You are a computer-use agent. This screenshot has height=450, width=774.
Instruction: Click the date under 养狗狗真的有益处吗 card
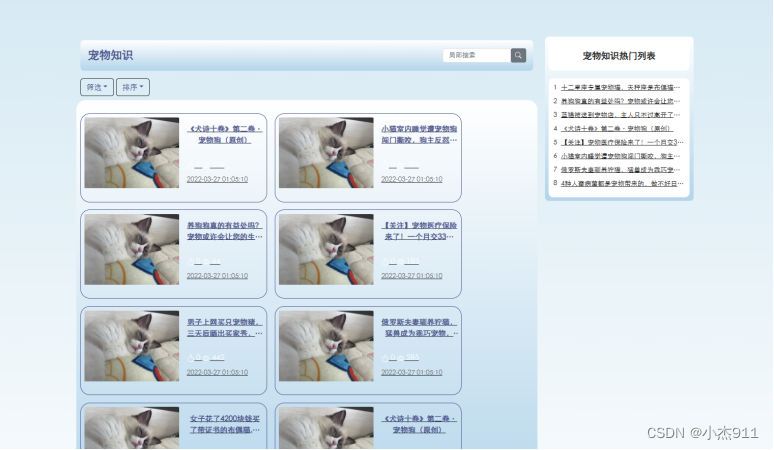pos(217,276)
